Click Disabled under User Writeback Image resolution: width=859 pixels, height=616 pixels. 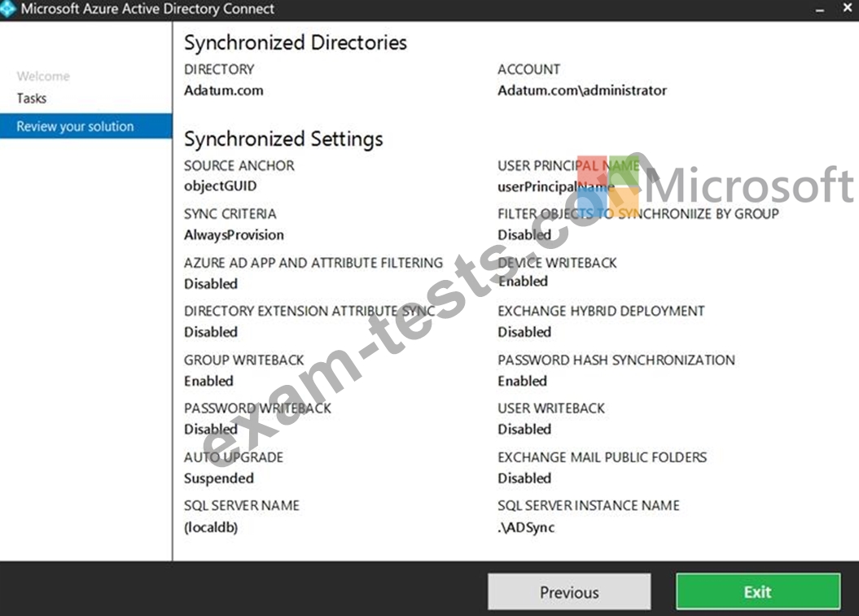(524, 430)
